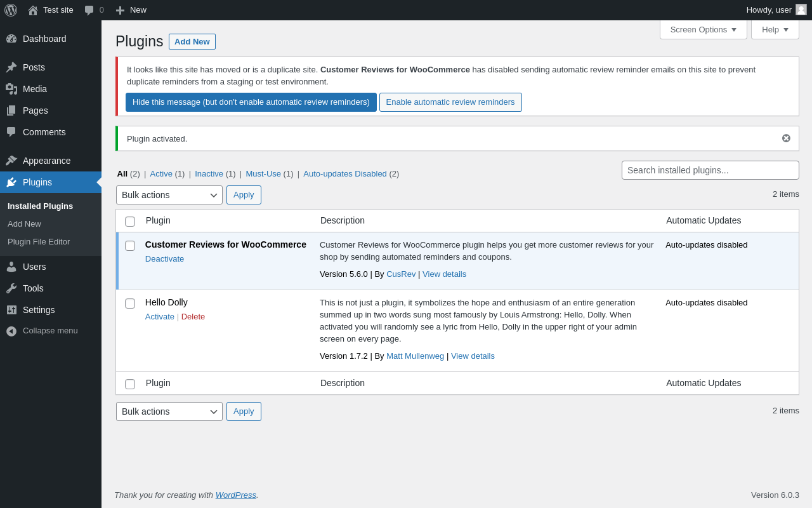Viewport: 812px width, 508px height.
Task: Click Search installed plugins field
Action: [x=710, y=170]
